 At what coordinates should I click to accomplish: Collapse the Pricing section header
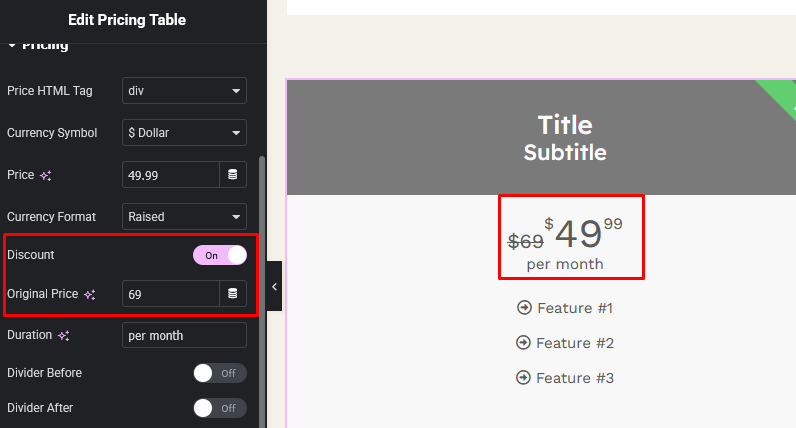click(38, 46)
